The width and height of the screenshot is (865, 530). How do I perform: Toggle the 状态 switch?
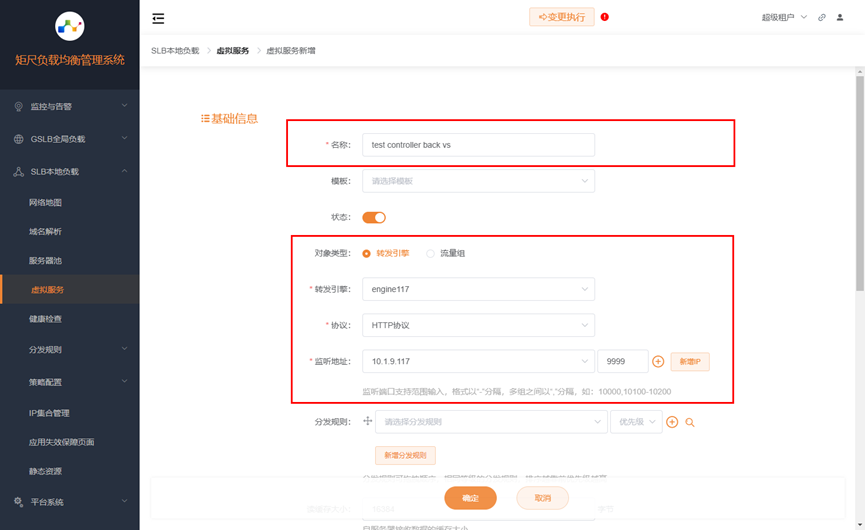374,217
